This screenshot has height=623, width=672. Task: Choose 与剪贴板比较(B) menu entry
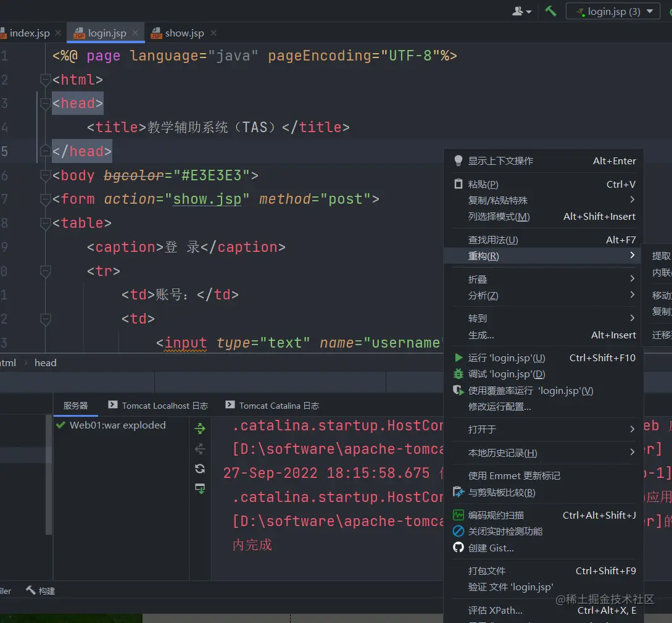coord(544,492)
